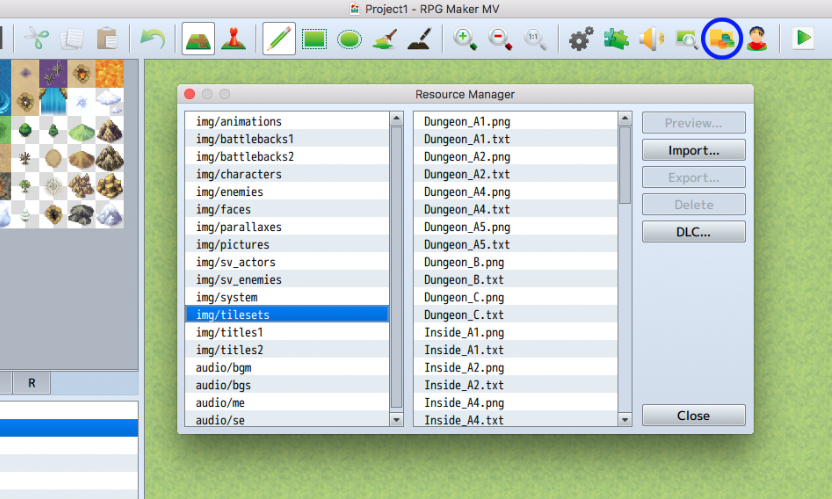Click the Undo arrow icon
This screenshot has width=832, height=499.
152,38
